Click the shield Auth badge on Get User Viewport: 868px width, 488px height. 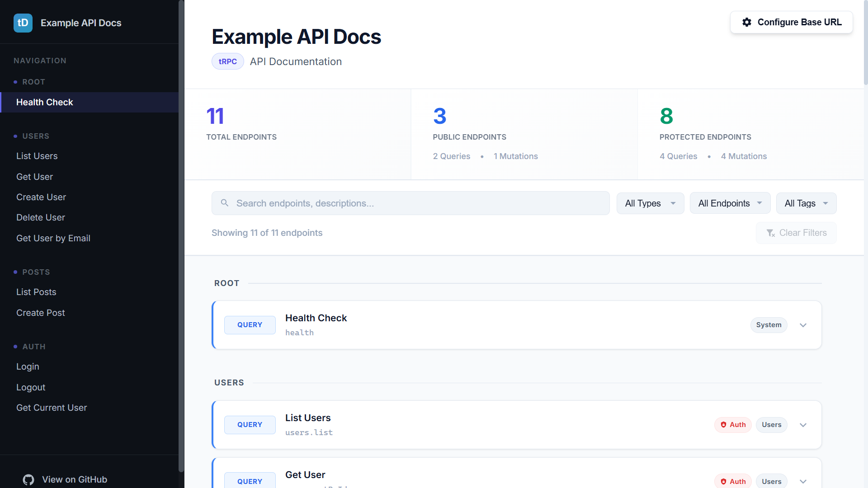(733, 482)
